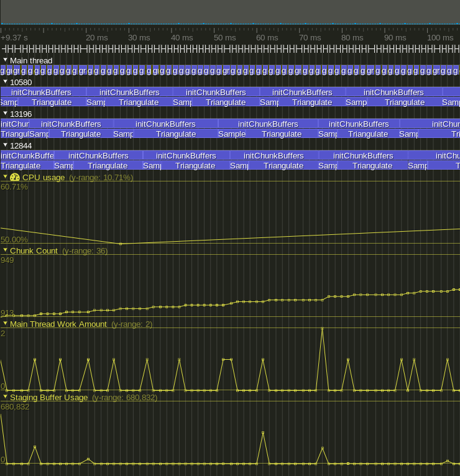Click the 2-valued peak in Main Thread Work Amount

[x=322, y=329]
